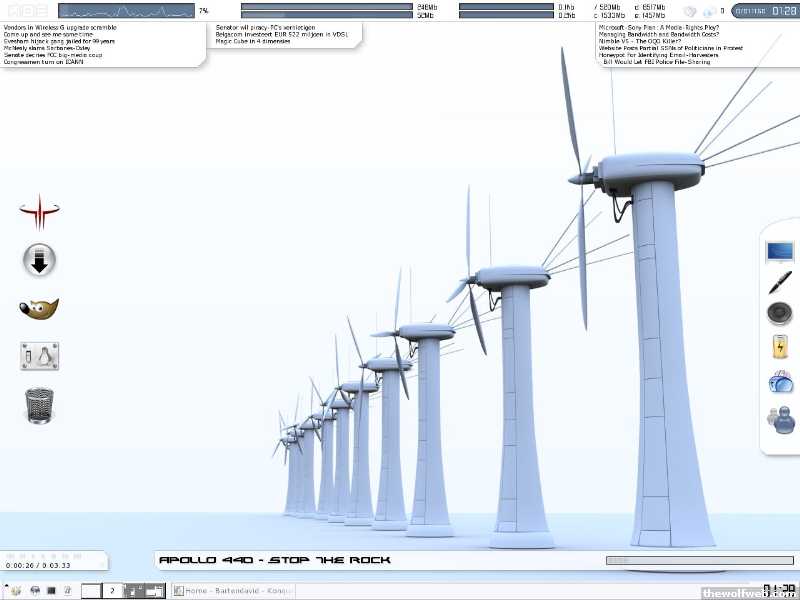The width and height of the screenshot is (800, 600).
Task: Switch to the first virtual desktop in pager
Action: click(91, 591)
